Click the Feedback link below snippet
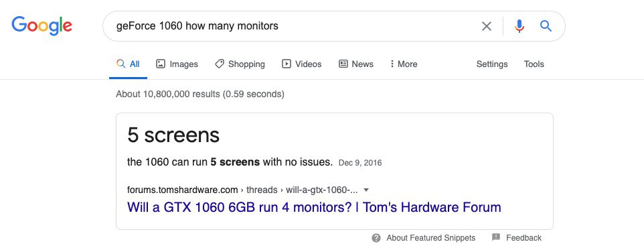This screenshot has height=250, width=644. point(524,238)
